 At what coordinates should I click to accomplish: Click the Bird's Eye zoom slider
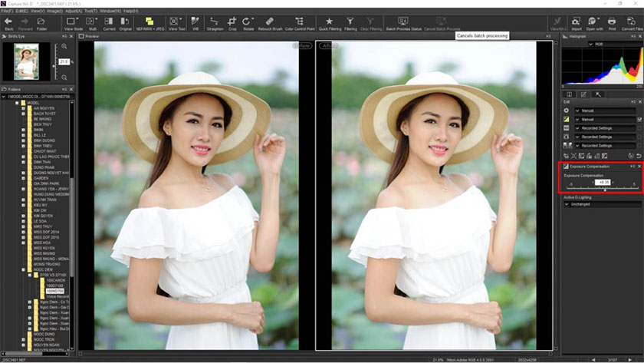pos(55,62)
